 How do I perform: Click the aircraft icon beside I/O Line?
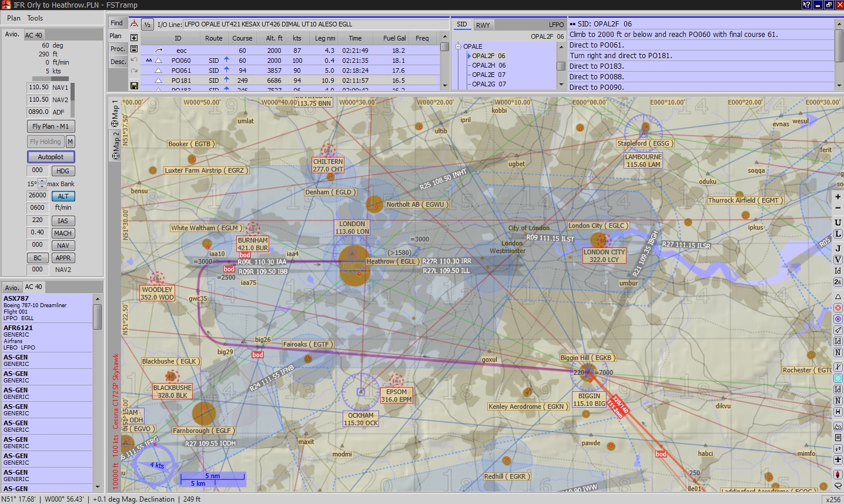point(134,24)
